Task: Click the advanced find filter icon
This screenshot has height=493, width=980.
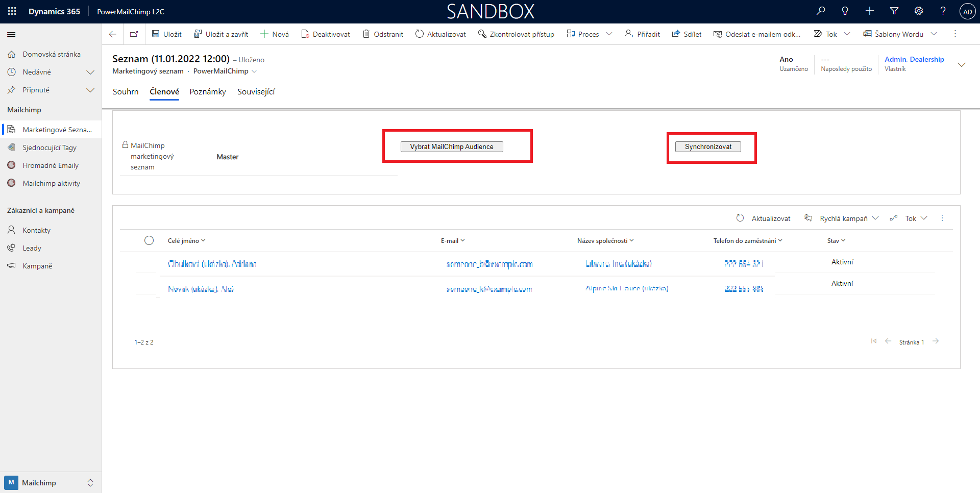Action: [894, 11]
